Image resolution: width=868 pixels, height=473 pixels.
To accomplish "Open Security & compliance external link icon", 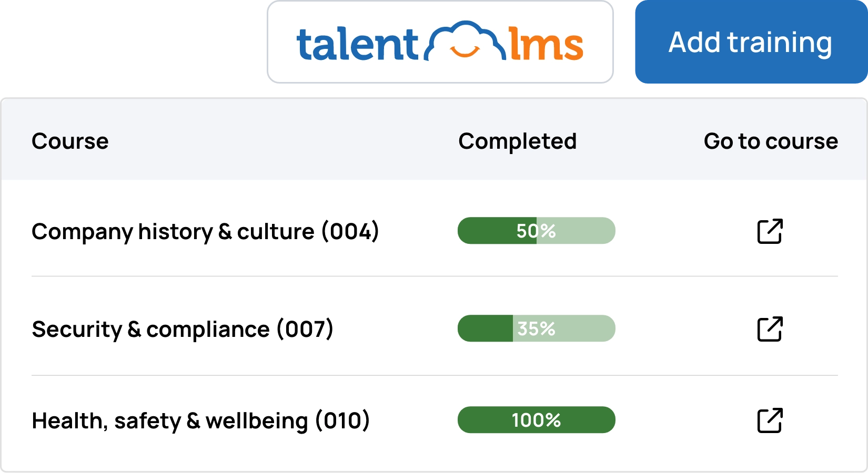I will tap(770, 329).
